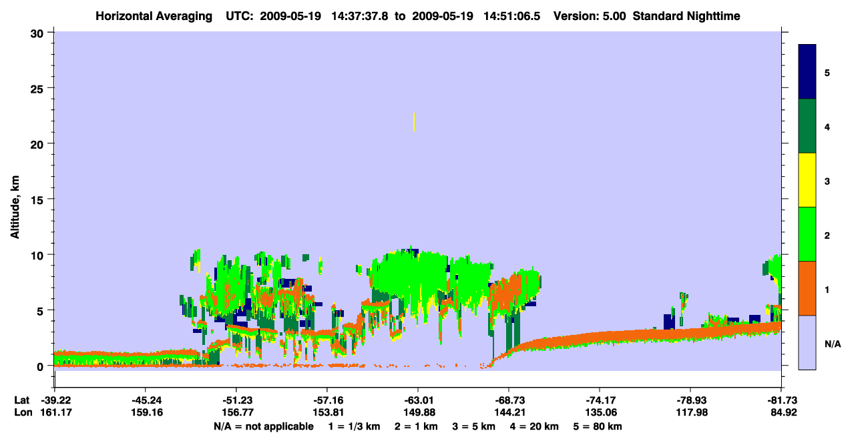868x445 pixels.
Task: Click the yellow vertical feature near 22 km altitude
Action: pos(415,122)
